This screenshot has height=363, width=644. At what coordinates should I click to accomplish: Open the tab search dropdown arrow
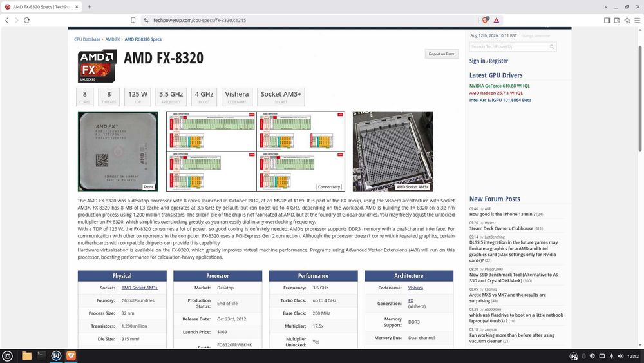(606, 7)
